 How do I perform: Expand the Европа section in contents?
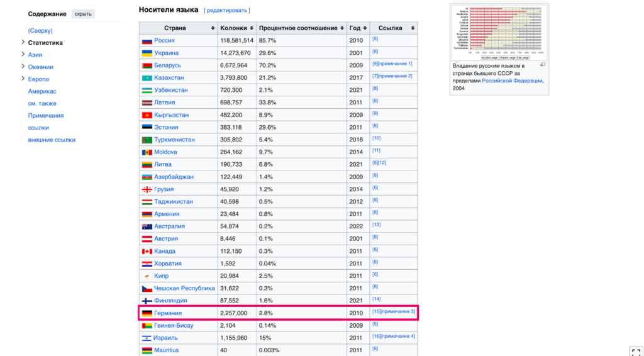23,79
